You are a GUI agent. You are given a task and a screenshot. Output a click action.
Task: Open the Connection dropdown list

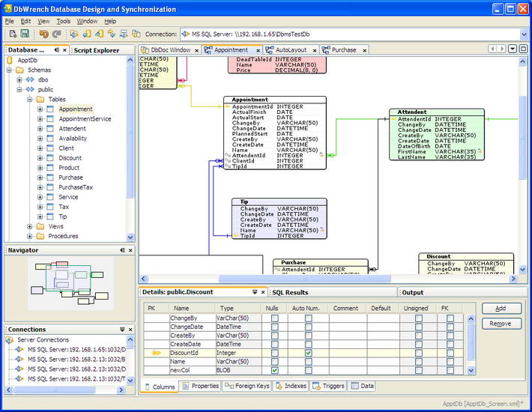pos(522,34)
